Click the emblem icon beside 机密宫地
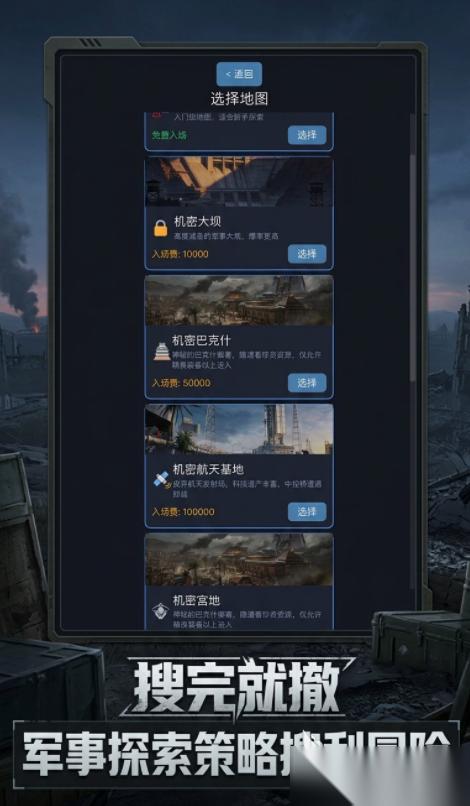Image resolution: width=470 pixels, height=806 pixels. (x=160, y=611)
